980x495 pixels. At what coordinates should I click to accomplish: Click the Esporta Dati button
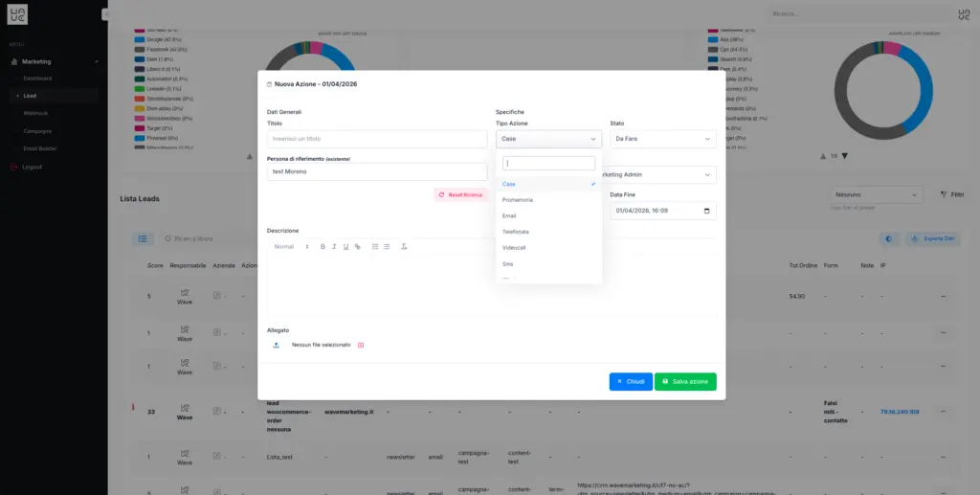[933, 238]
